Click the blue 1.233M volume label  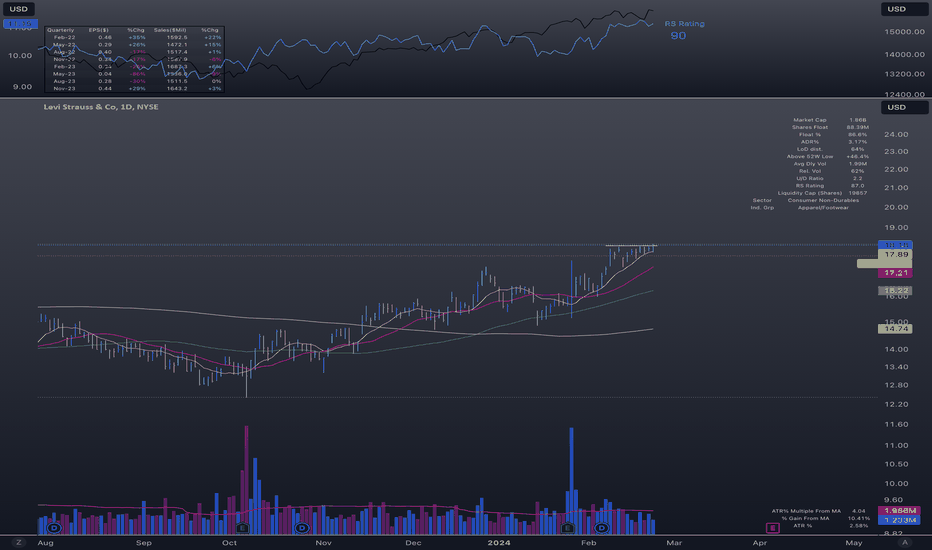[899, 520]
